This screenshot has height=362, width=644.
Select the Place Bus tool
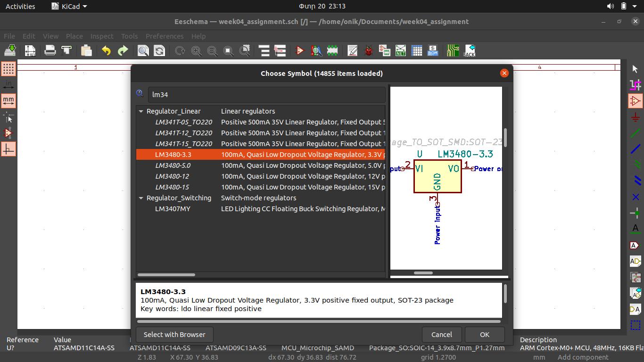point(635,149)
